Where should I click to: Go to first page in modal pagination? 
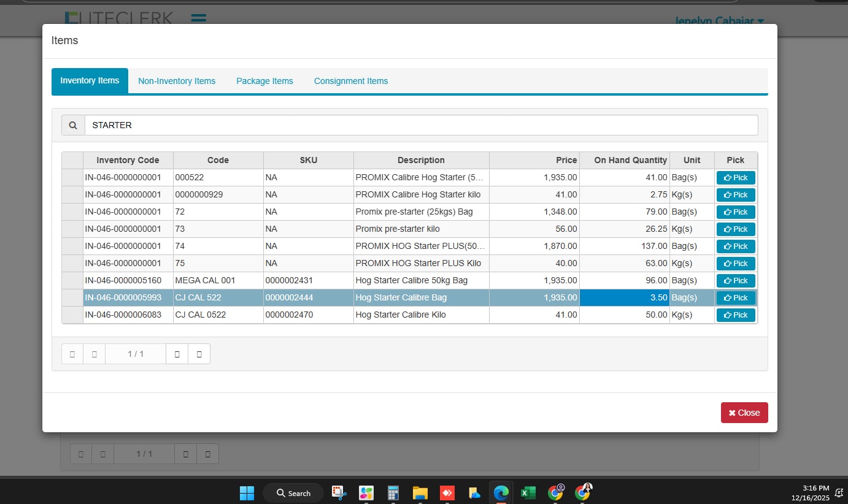click(72, 354)
